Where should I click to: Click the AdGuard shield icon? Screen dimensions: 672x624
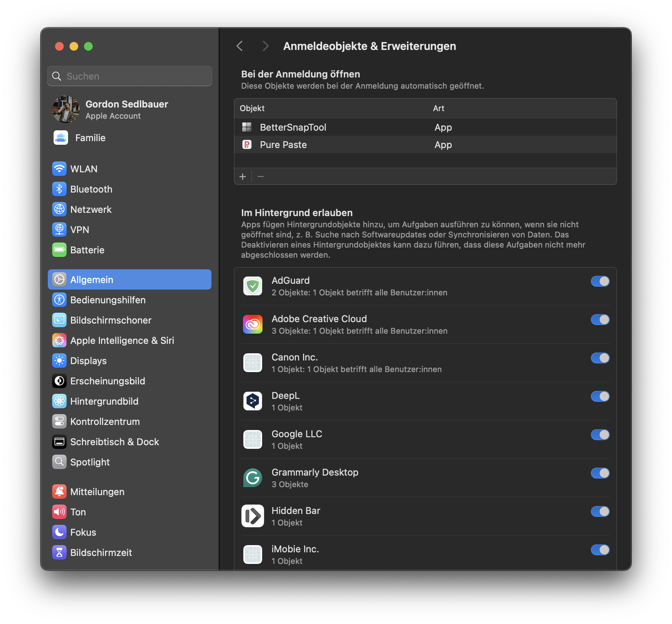pyautogui.click(x=252, y=286)
